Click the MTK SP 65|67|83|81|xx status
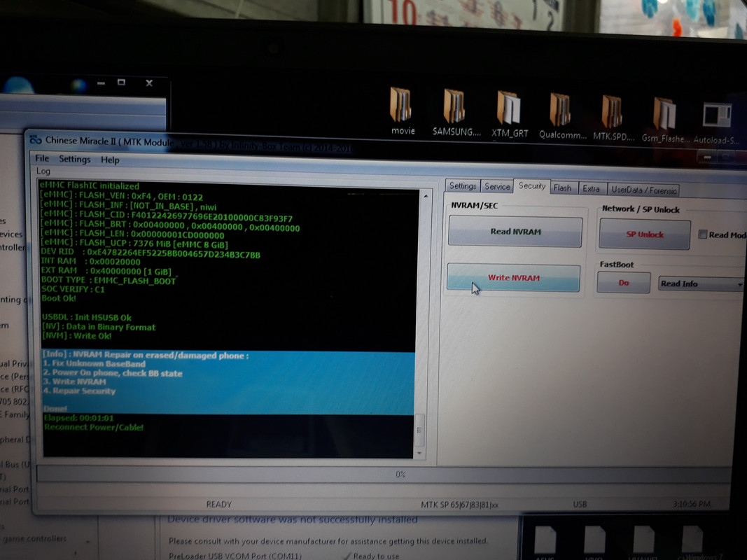This screenshot has width=747, height=560. [459, 504]
